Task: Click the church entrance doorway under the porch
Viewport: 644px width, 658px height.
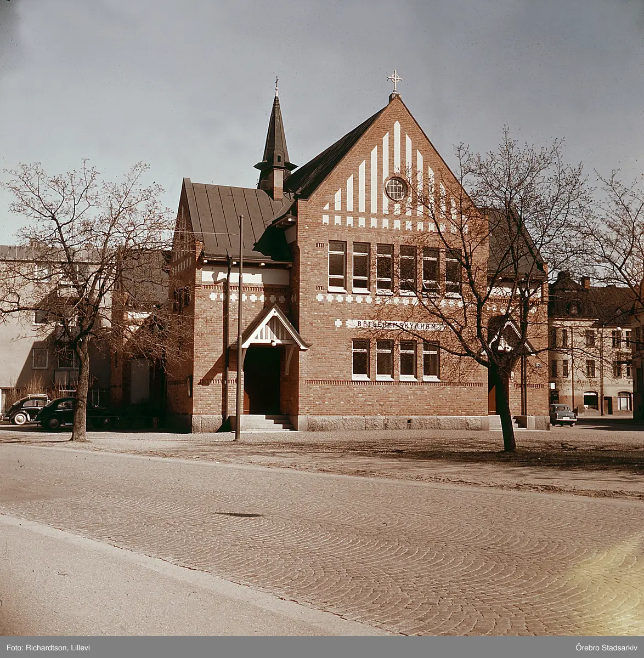Action: 263,380
